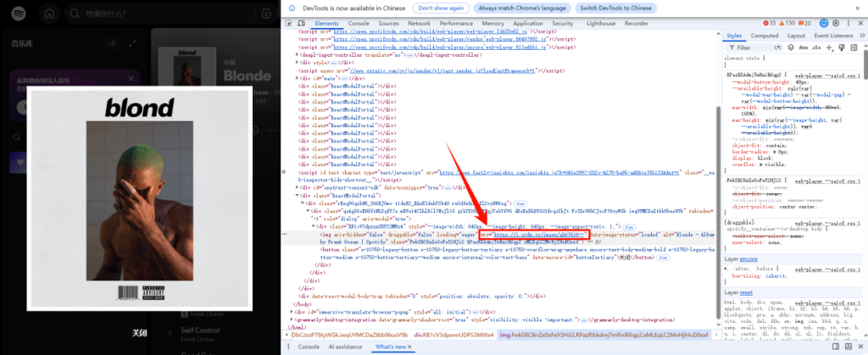Click the plus icon in the music library
This screenshot has width=868, height=355.
point(113,43)
